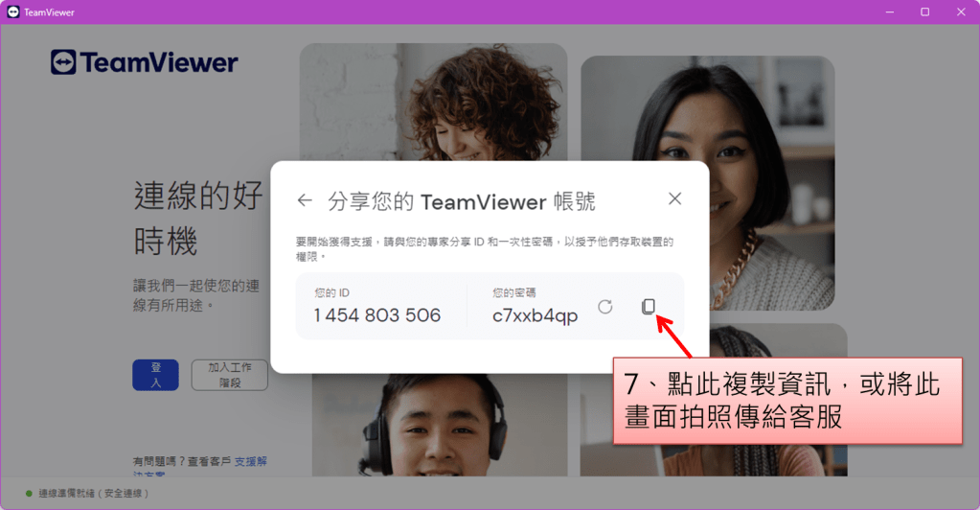Click the green connection status dot

29,493
